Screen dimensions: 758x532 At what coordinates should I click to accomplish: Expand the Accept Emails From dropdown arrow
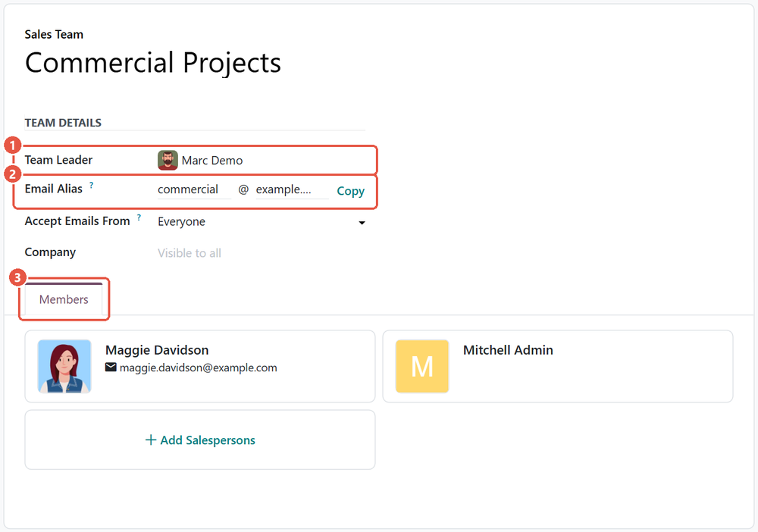coord(362,223)
